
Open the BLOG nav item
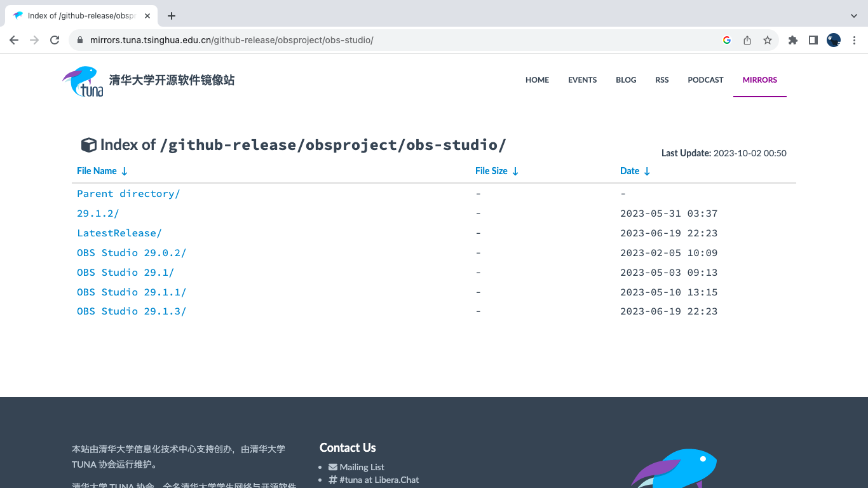point(626,80)
